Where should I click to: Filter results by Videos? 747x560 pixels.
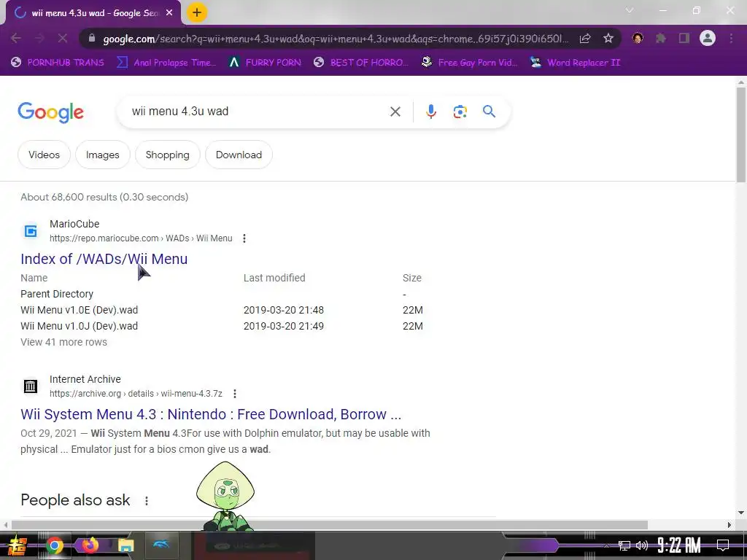click(44, 155)
